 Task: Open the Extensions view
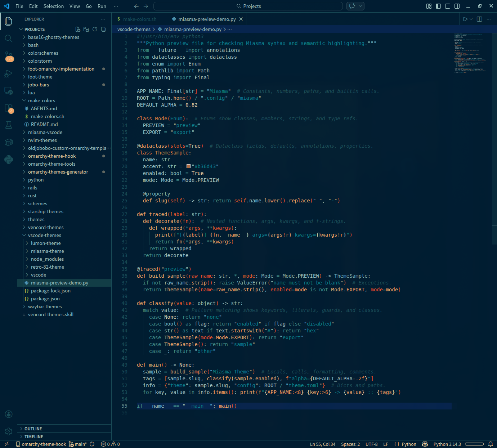coord(9,108)
